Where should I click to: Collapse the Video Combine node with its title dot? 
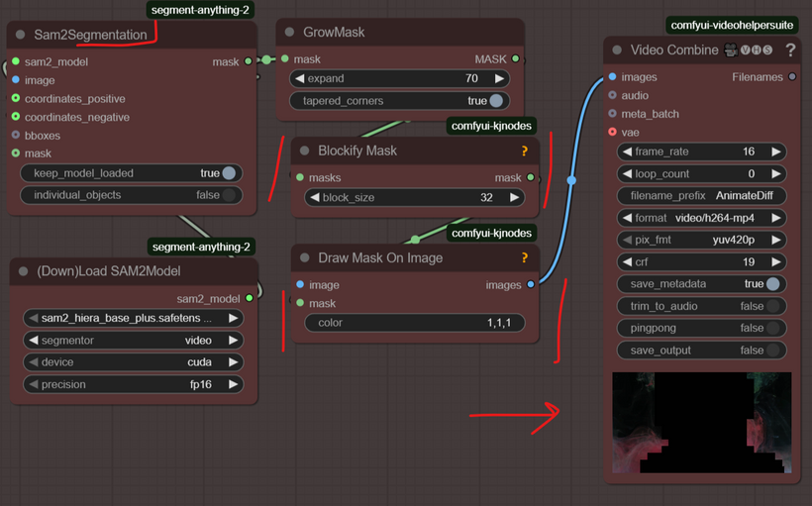617,51
